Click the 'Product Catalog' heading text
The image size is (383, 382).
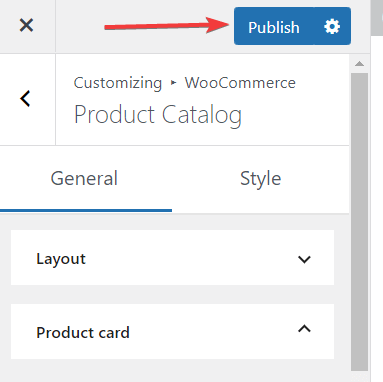tap(158, 115)
